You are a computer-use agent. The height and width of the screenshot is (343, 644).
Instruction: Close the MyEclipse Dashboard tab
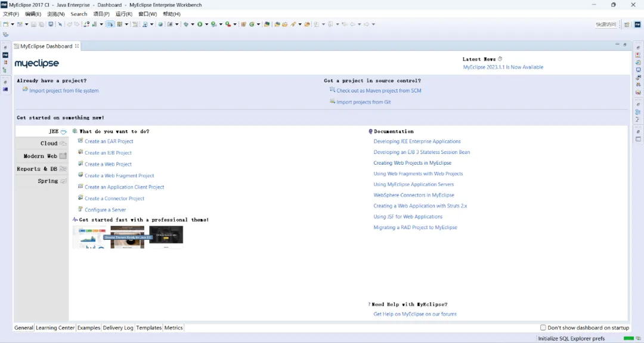click(77, 46)
